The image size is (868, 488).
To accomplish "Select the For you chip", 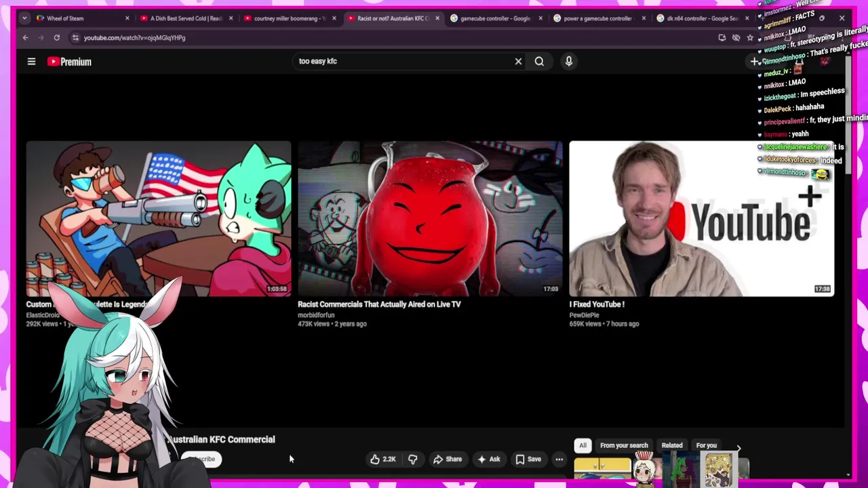I will click(x=707, y=445).
